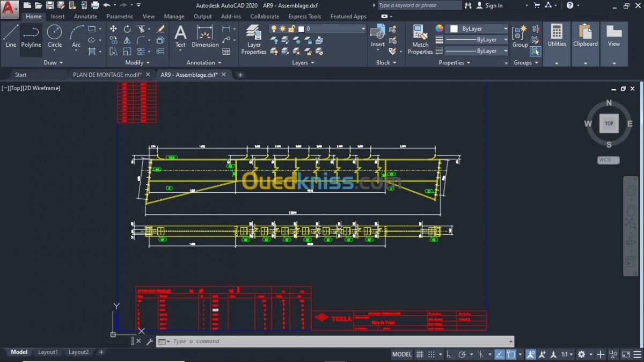Open the Layer Properties manager

(x=254, y=40)
